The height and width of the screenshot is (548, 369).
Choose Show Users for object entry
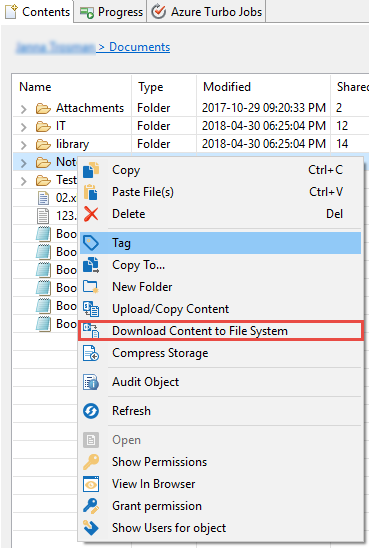point(220,528)
